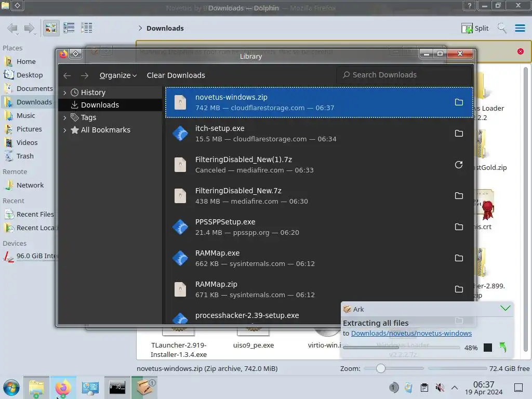Collapse the Ark notification popup

tap(505, 309)
